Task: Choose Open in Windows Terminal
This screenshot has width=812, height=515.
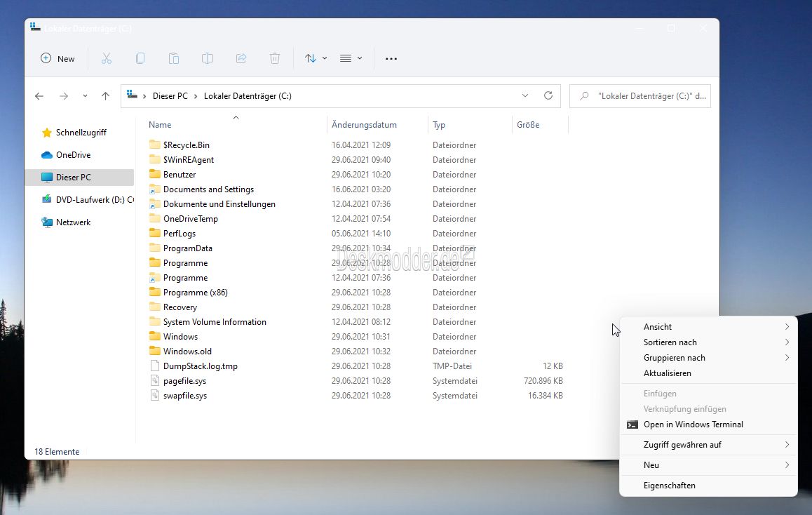Action: [x=693, y=424]
